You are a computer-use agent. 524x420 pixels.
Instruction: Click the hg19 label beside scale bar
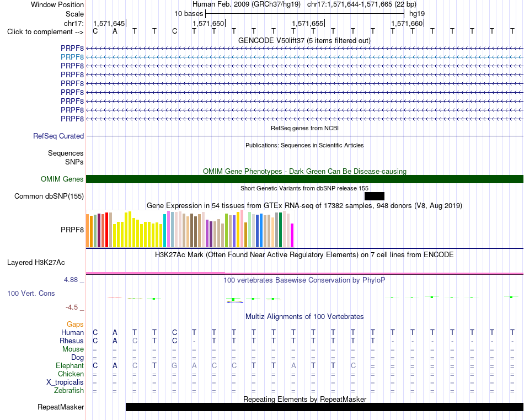click(417, 14)
